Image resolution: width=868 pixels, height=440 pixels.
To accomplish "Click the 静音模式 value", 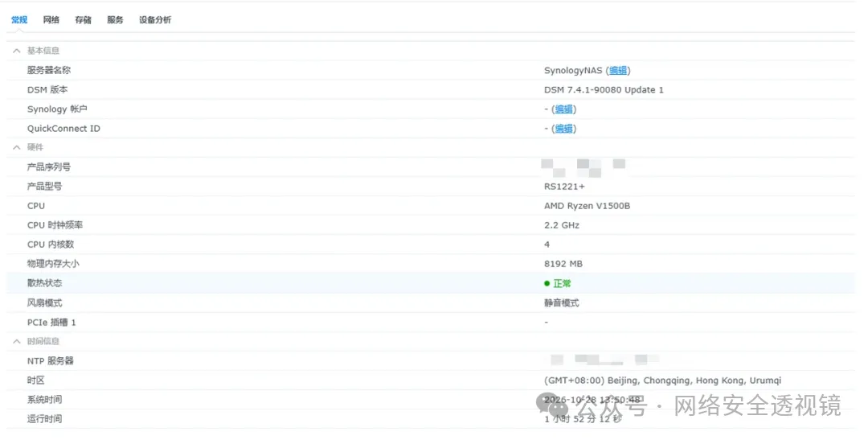I will pyautogui.click(x=561, y=302).
